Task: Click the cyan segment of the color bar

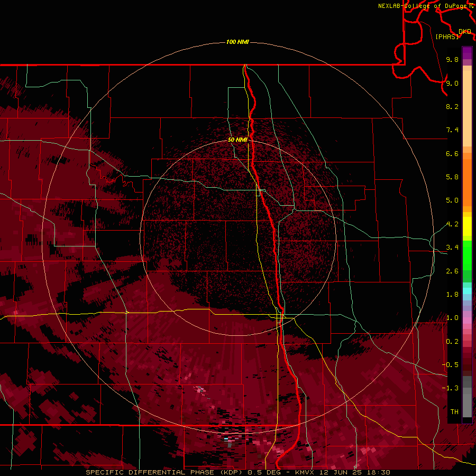Action: [467, 290]
